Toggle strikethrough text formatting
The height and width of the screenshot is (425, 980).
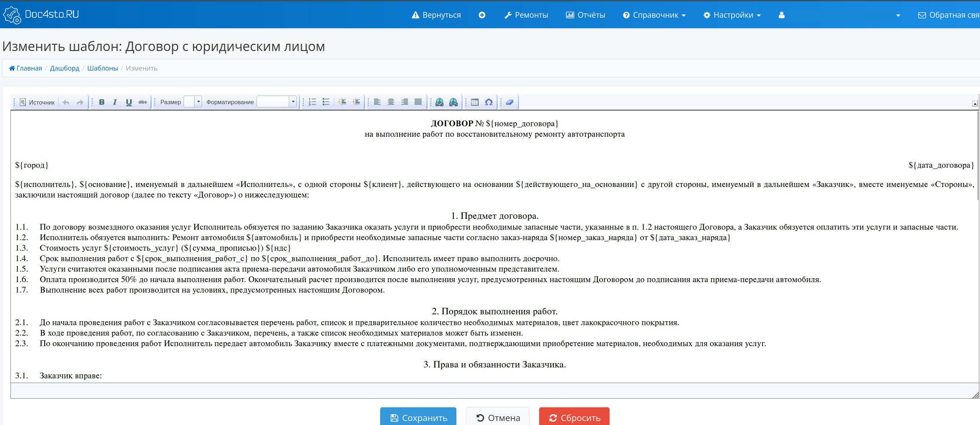coord(142,102)
